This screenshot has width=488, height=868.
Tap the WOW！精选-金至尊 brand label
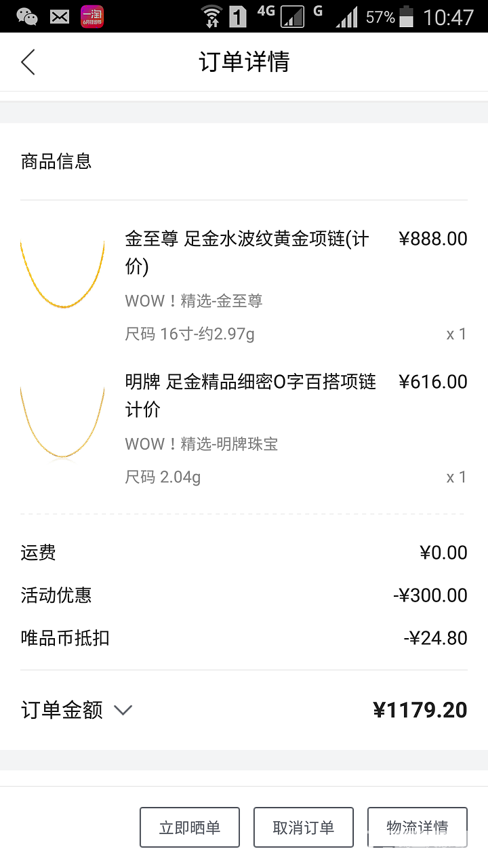click(194, 301)
